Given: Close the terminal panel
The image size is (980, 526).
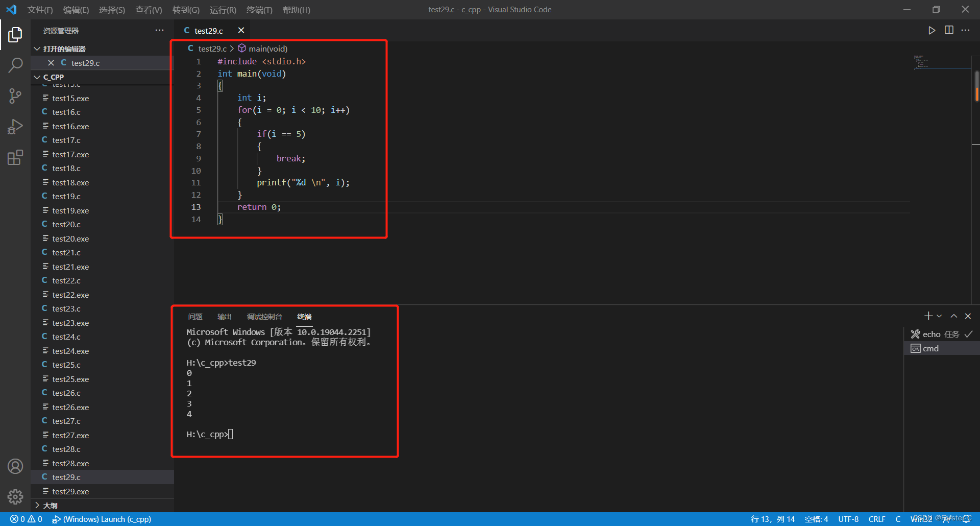Looking at the screenshot, I should click(968, 316).
